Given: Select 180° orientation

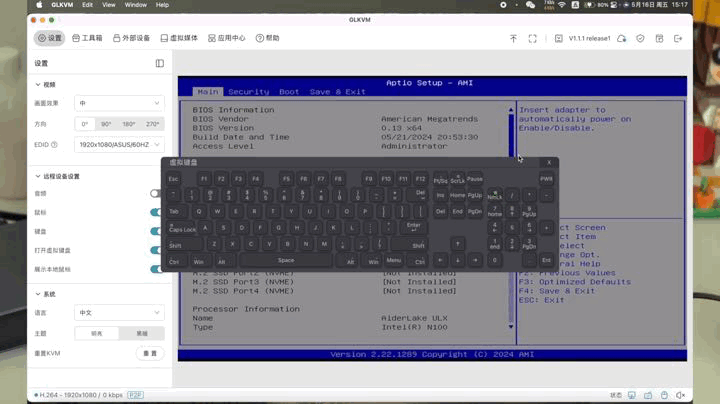Looking at the screenshot, I should point(129,124).
